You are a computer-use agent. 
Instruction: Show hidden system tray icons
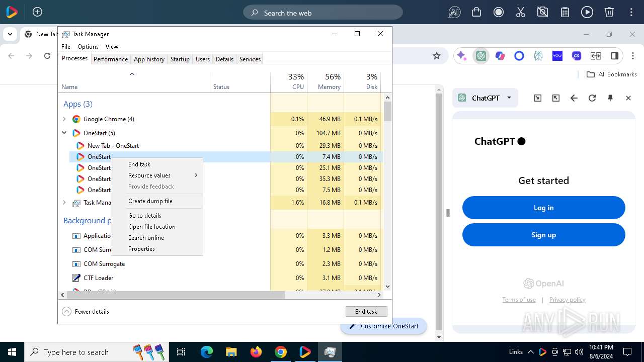click(x=530, y=352)
